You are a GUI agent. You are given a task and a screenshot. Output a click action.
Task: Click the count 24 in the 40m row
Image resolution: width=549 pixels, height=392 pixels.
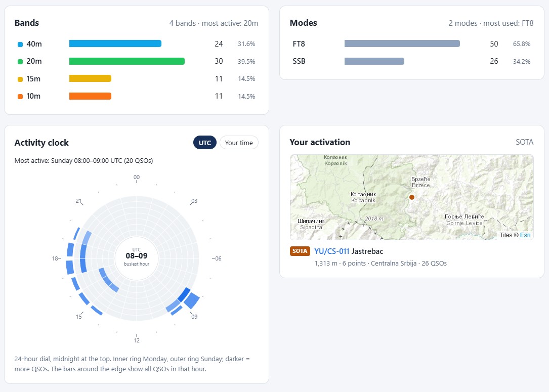pyautogui.click(x=219, y=44)
